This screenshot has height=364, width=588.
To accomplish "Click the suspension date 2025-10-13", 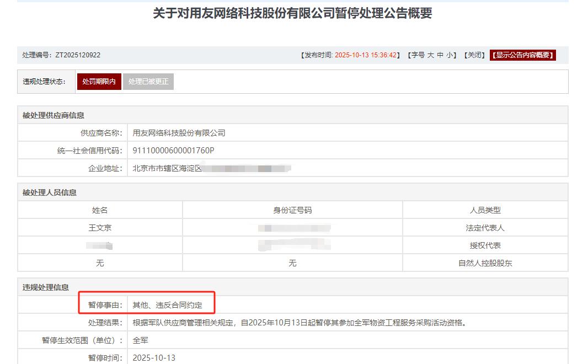I will (x=154, y=357).
